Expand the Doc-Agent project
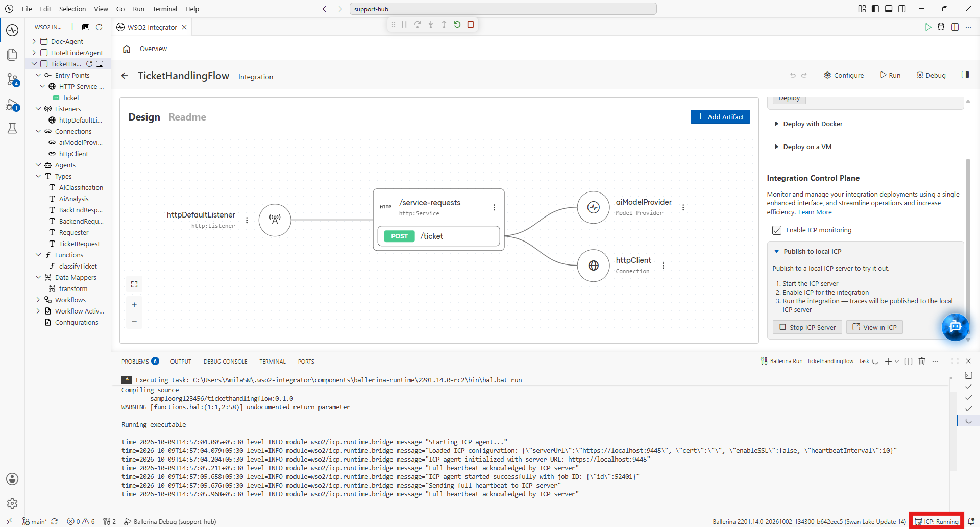The image size is (980, 530). [34, 41]
